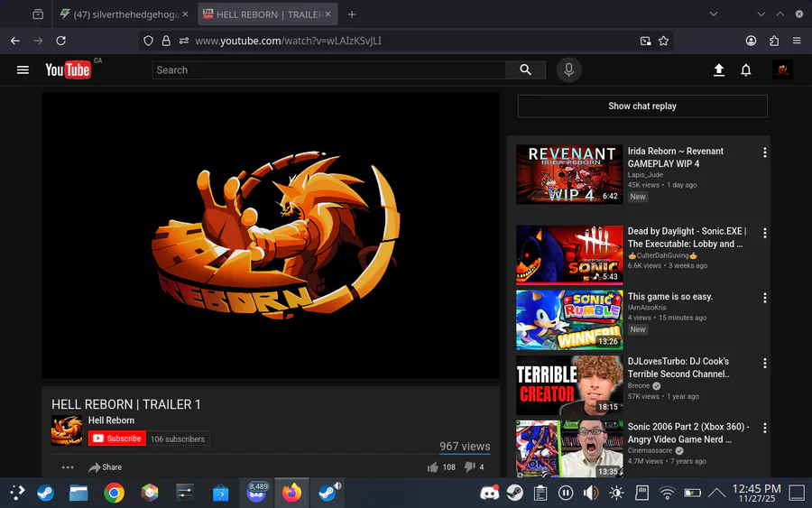This screenshot has height=508, width=812.
Task: Activate voice search microphone icon
Action: [x=568, y=69]
